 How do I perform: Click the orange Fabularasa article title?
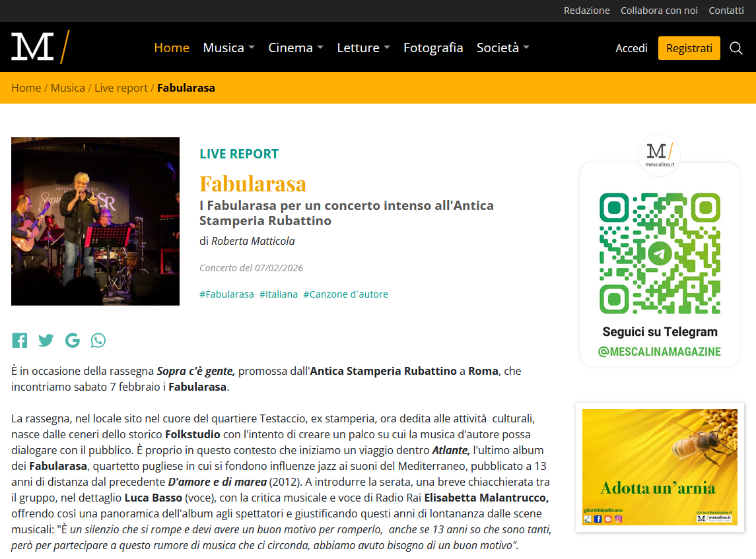point(253,183)
